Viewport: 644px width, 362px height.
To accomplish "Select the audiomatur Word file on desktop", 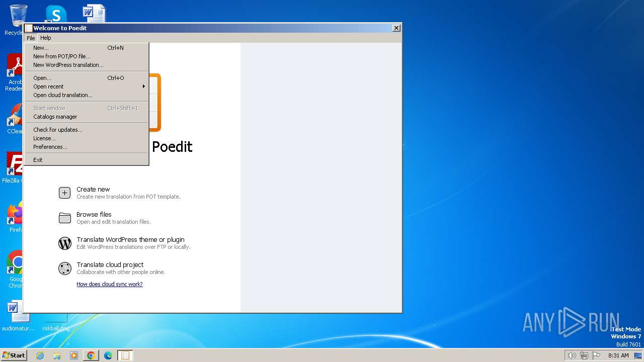I will [18, 315].
